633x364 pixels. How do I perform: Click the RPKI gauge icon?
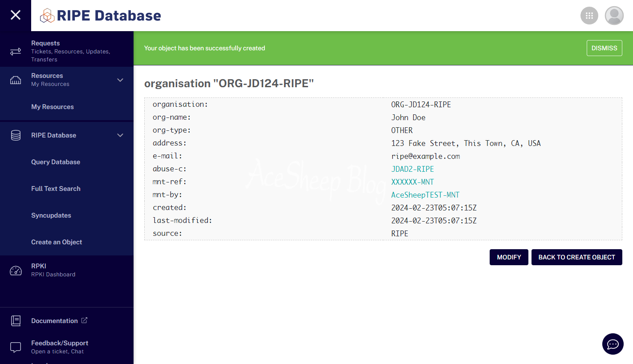click(16, 271)
